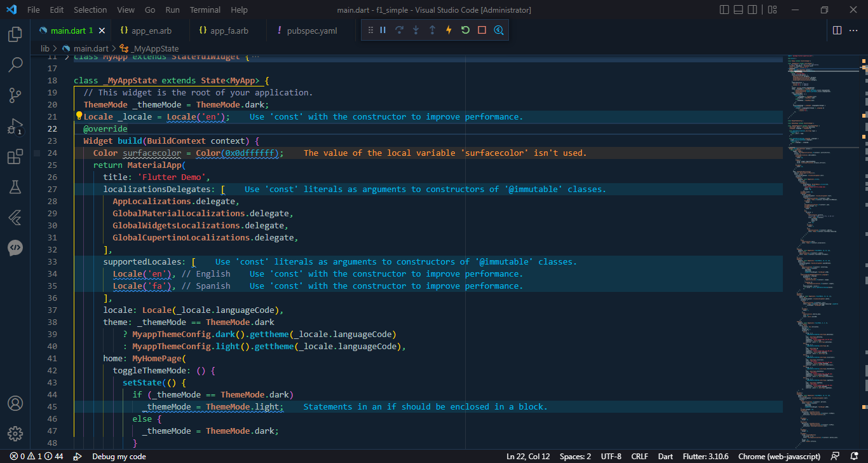
Task: Open the View menu
Action: 126,10
